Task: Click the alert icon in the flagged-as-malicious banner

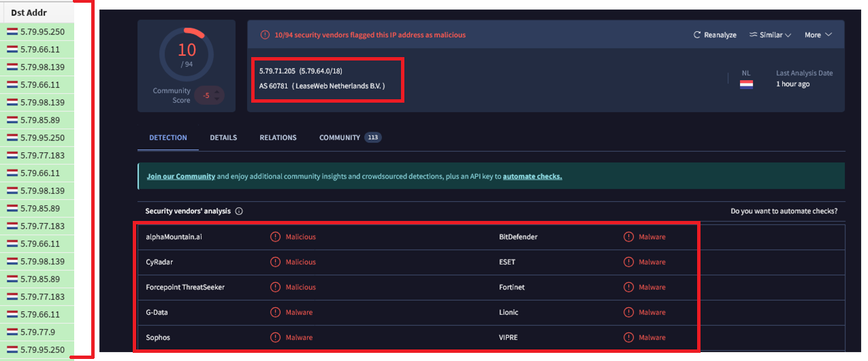Action: pos(266,35)
